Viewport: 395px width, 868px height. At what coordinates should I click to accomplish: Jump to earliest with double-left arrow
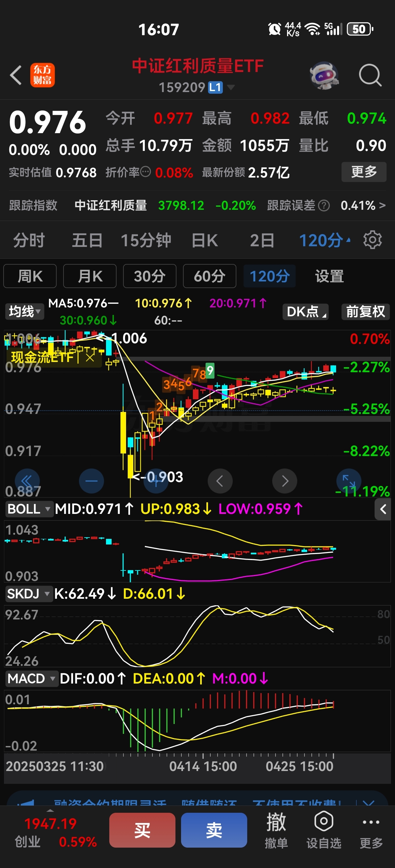pos(27,481)
